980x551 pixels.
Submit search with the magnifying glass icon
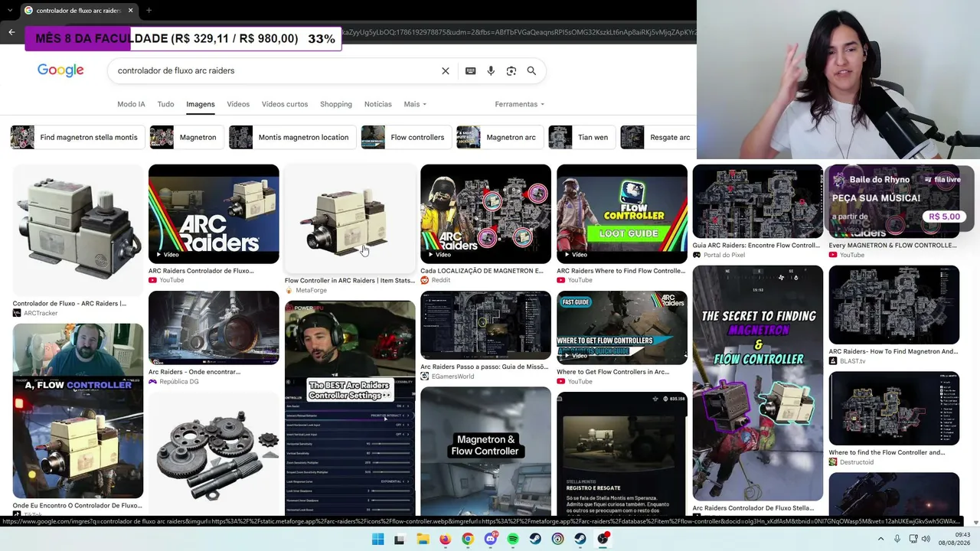[x=531, y=70]
